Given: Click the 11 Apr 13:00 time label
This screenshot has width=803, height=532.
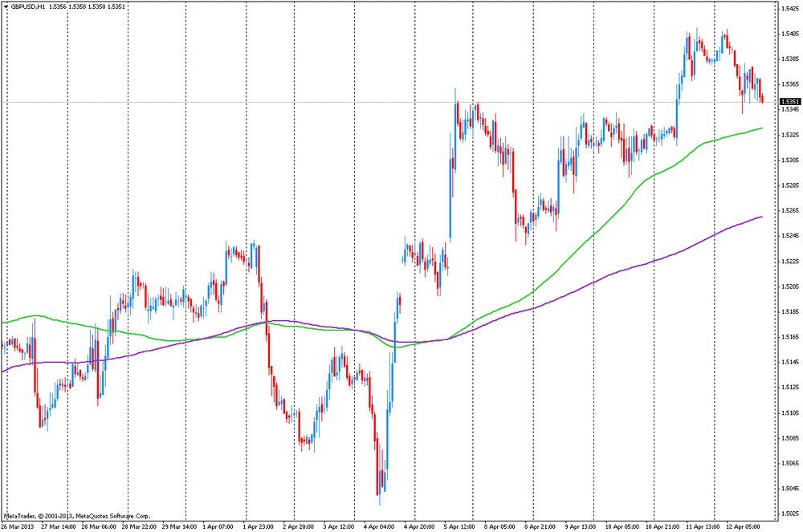Looking at the screenshot, I should [703, 526].
